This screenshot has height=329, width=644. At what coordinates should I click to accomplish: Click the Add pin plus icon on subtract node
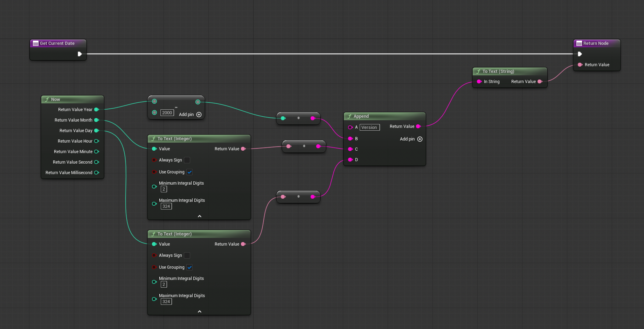pos(199,115)
